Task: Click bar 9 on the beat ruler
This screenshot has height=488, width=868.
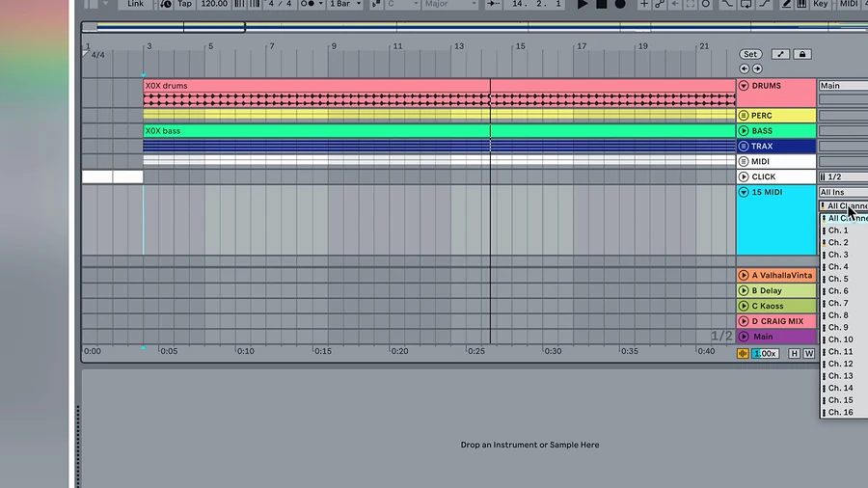Action: point(334,46)
